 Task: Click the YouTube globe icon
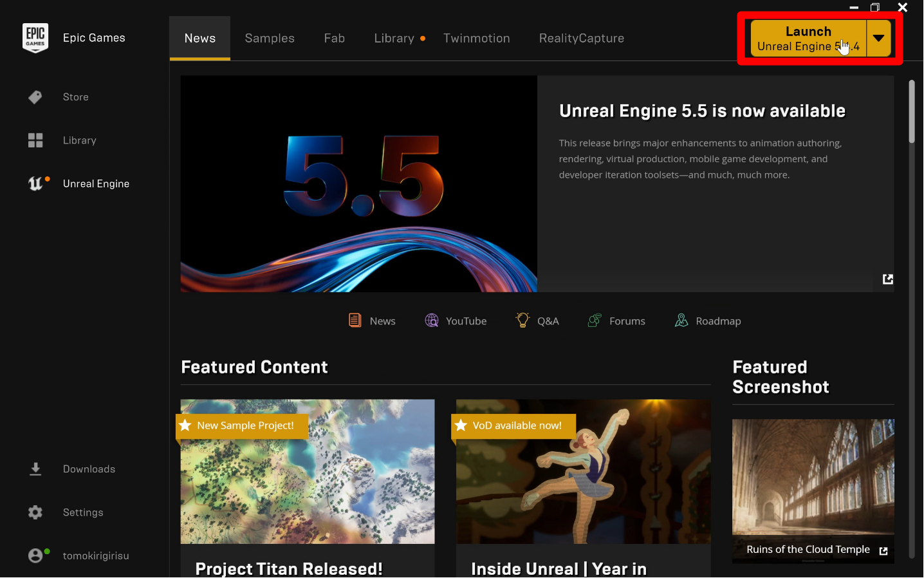(432, 321)
